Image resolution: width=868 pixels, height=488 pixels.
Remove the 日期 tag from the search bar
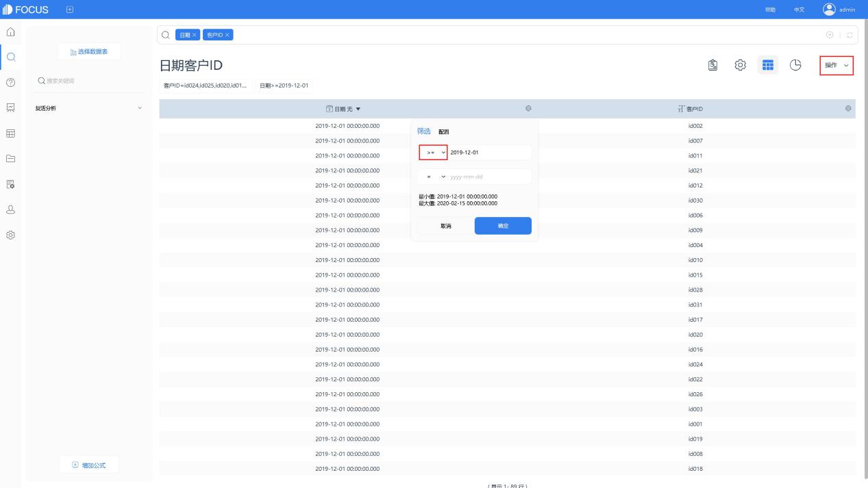194,35
